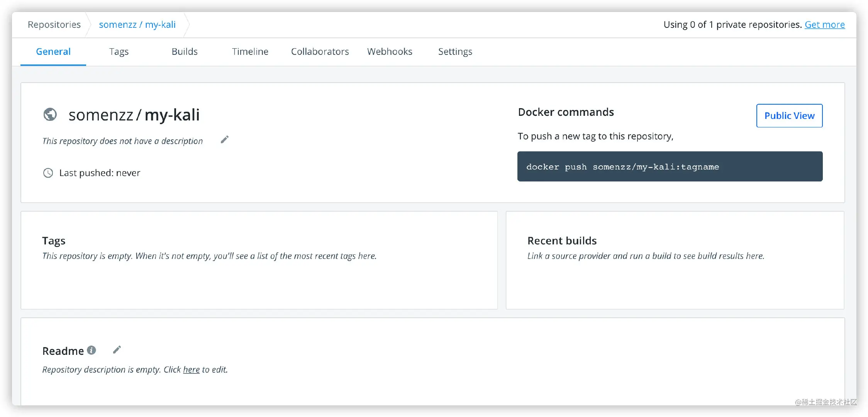Click the Public View button
Screen dimensions: 868x417
point(790,115)
